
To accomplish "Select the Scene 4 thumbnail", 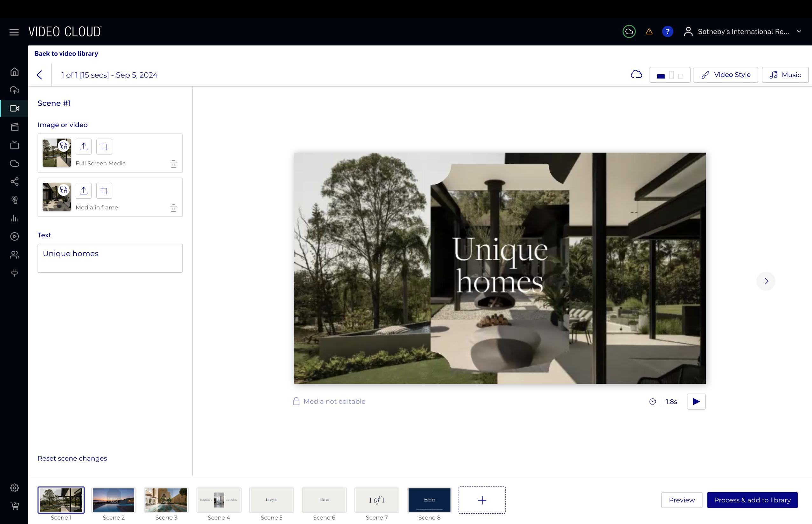I will point(219,500).
